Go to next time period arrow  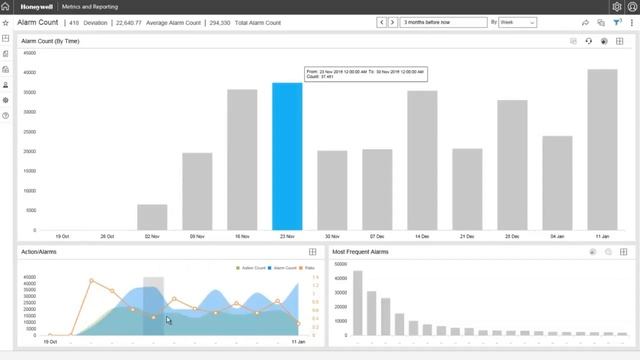(x=392, y=22)
